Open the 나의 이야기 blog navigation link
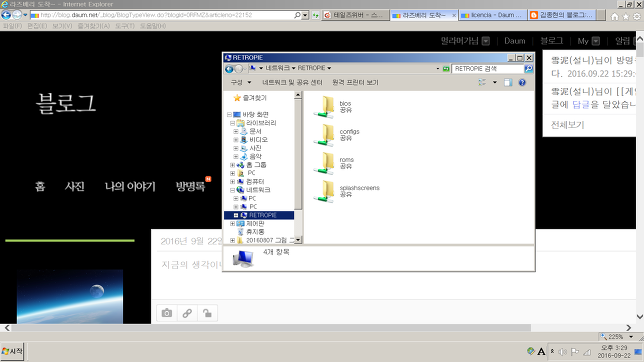The width and height of the screenshot is (644, 362). (x=130, y=187)
